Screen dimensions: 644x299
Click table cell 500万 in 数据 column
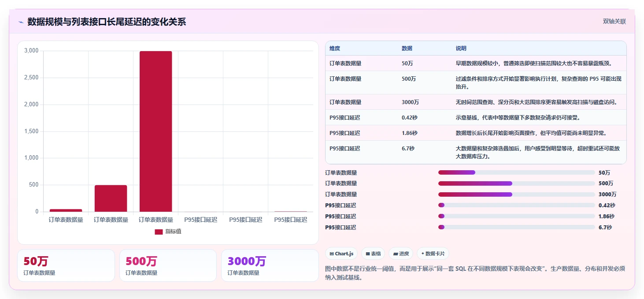click(x=409, y=79)
